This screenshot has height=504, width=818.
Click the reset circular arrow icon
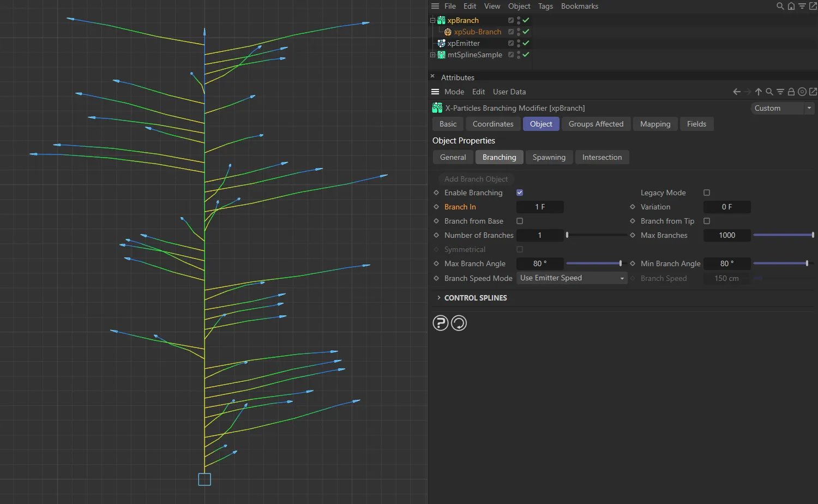459,323
